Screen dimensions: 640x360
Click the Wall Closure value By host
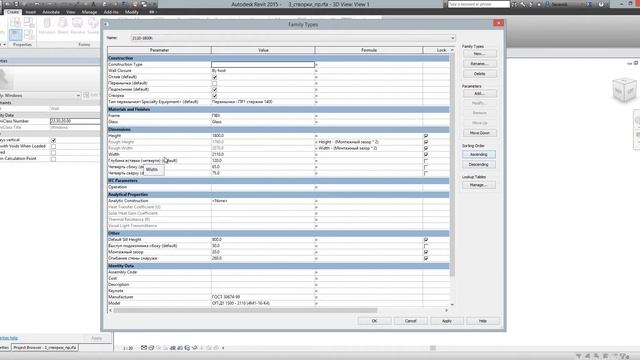click(263, 71)
